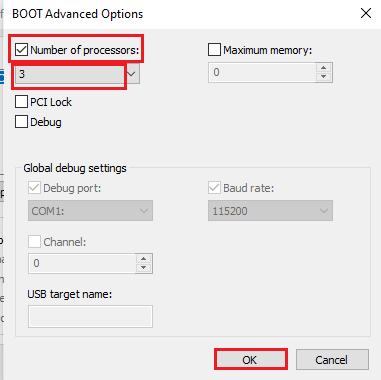Check the Channel checkbox

34,242
